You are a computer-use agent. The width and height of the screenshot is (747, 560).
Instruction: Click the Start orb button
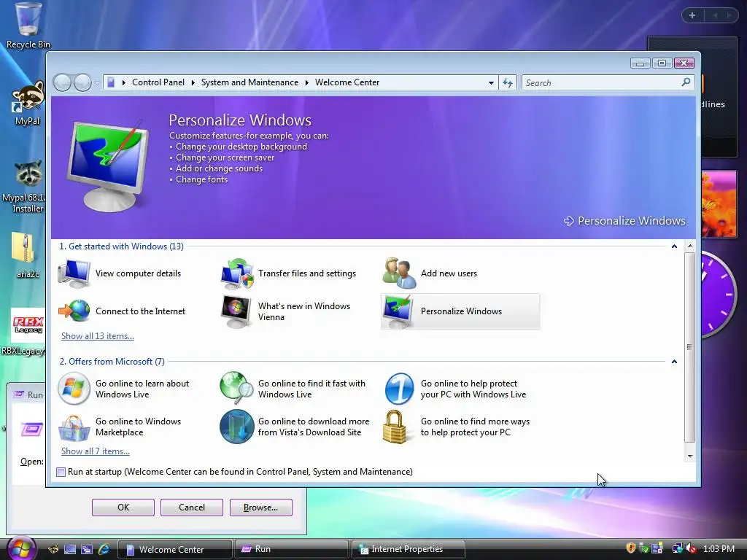(21, 548)
